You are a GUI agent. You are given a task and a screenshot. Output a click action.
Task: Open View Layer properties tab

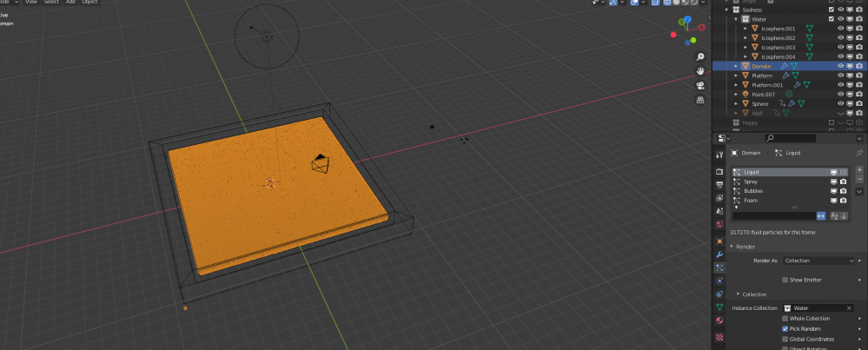(x=719, y=198)
